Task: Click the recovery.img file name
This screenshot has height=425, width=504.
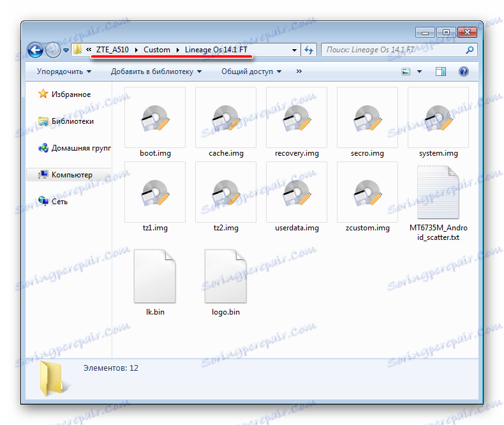Action: [x=297, y=153]
